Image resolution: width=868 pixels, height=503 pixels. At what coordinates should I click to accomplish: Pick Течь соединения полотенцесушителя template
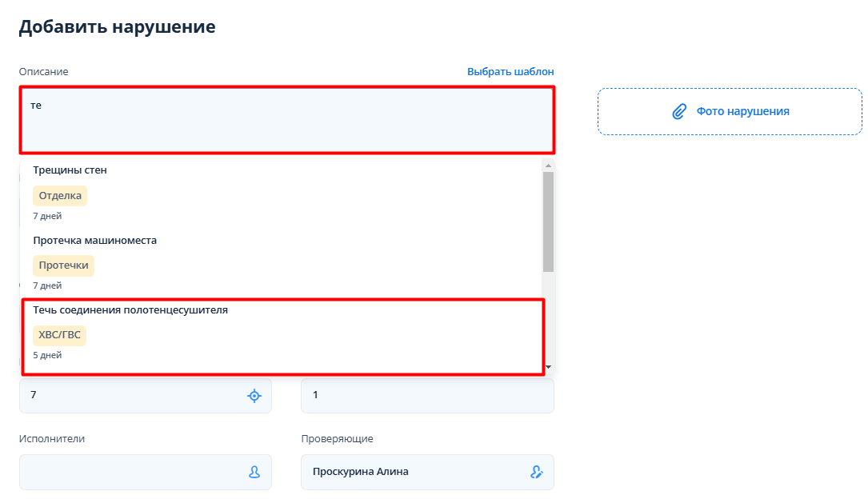click(x=130, y=310)
